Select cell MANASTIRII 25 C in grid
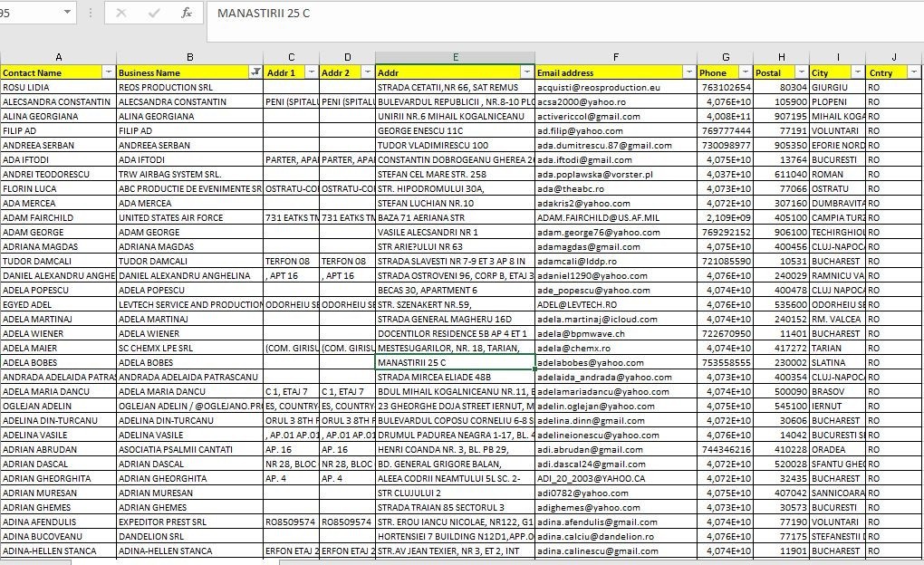Viewport: 924px width, 565px height. point(455,362)
